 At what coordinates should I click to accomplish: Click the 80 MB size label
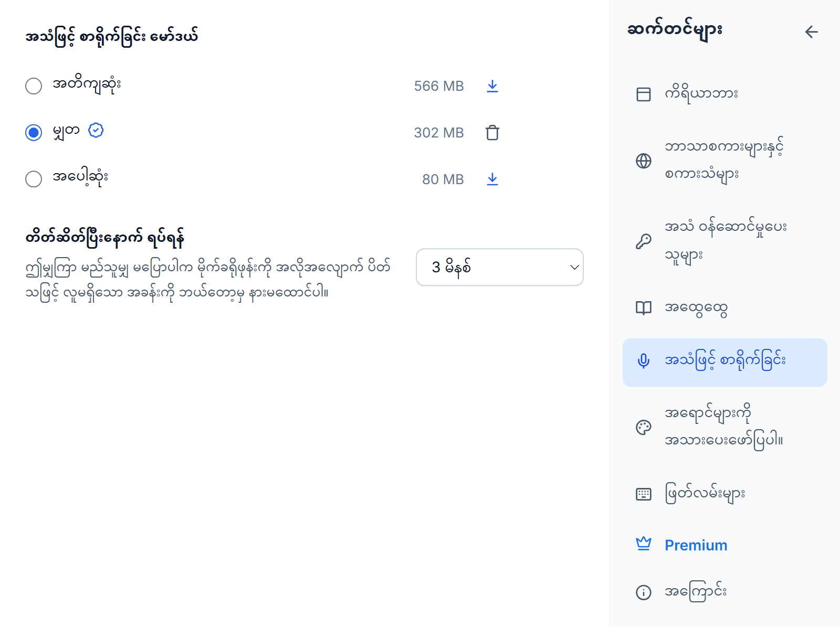[443, 179]
